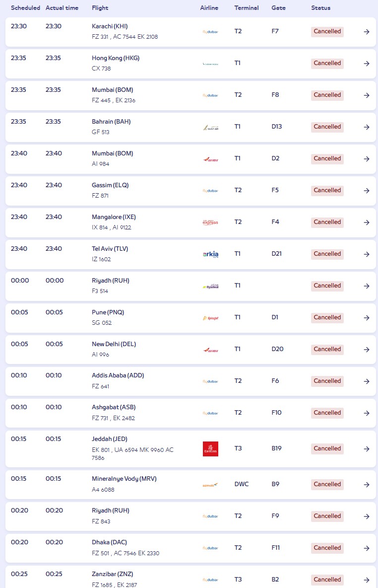Click Cancelled badge for Dhaka FZ 501
Viewport: 378px width, 588px height.
pos(327,548)
